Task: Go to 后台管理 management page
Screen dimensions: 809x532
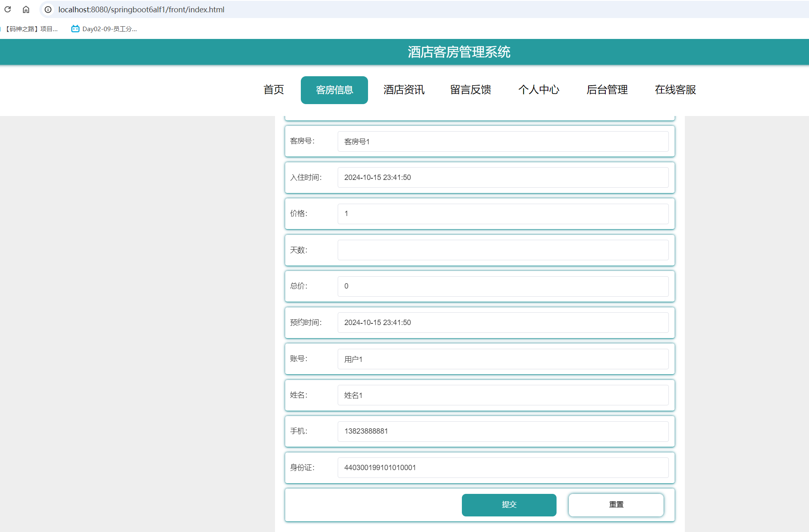Action: coord(607,90)
